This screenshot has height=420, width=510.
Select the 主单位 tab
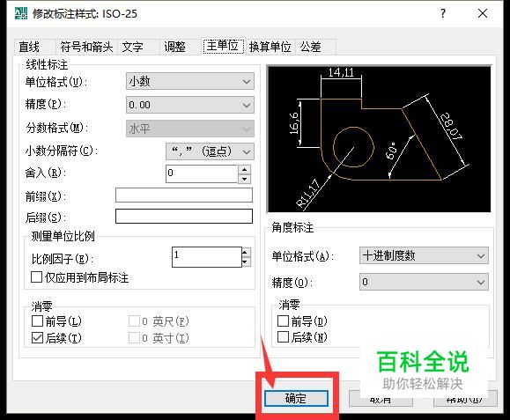pos(223,46)
